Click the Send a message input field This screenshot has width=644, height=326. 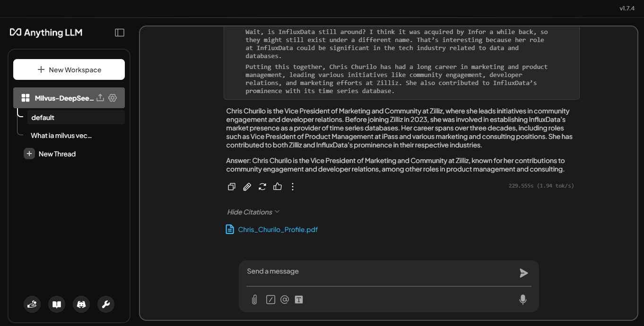point(378,272)
